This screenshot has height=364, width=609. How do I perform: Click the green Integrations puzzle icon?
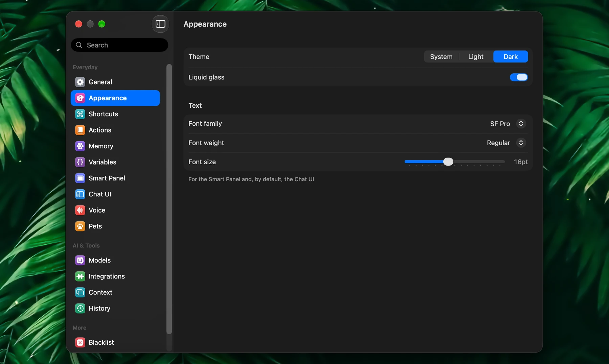(x=80, y=276)
